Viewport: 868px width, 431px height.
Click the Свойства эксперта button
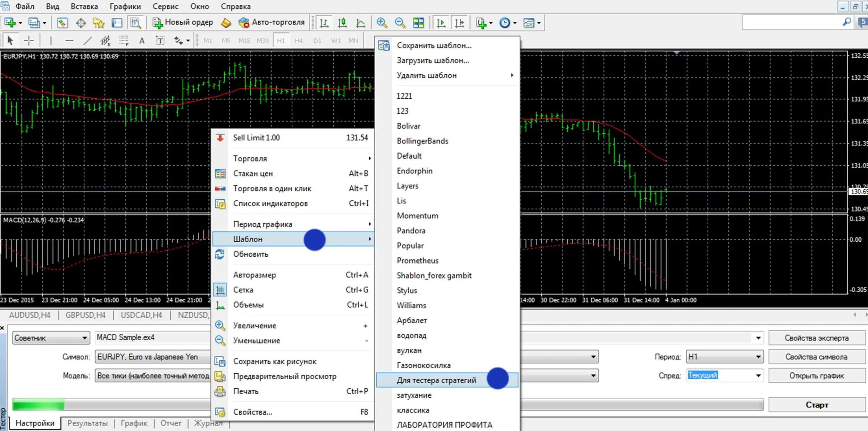pyautogui.click(x=816, y=338)
